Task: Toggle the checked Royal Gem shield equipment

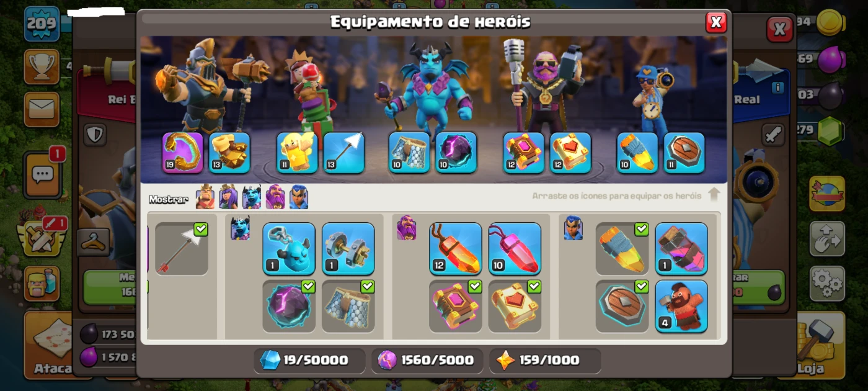Action: click(622, 306)
